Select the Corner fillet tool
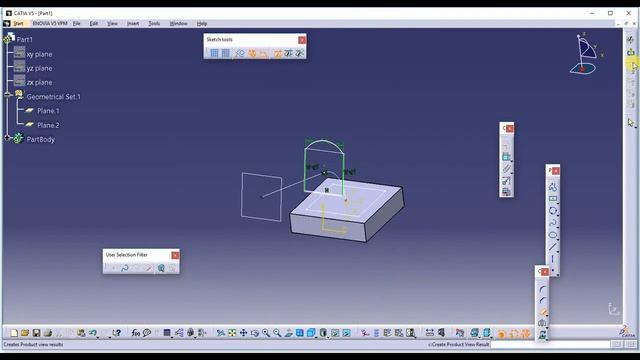 pyautogui.click(x=542, y=289)
